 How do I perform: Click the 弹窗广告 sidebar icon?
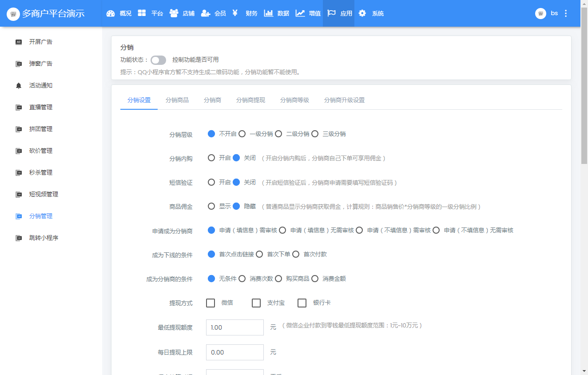click(19, 64)
